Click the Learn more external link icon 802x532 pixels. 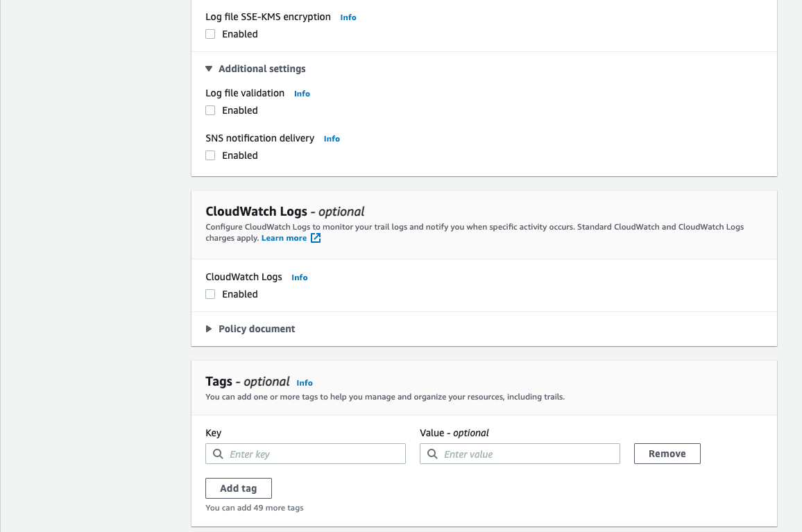(316, 238)
